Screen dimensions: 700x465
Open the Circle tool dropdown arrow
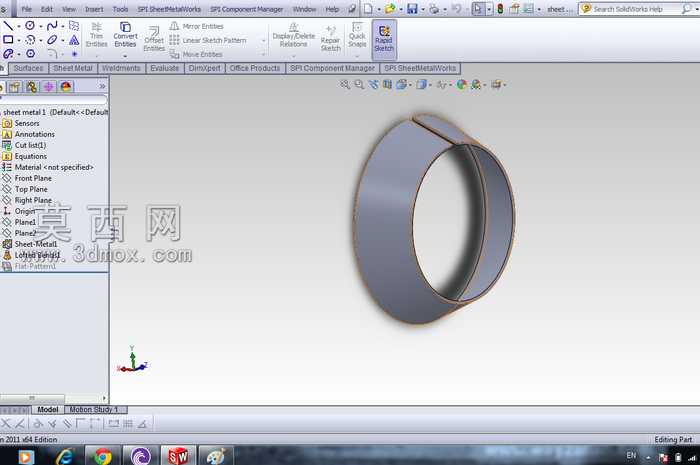[41, 26]
